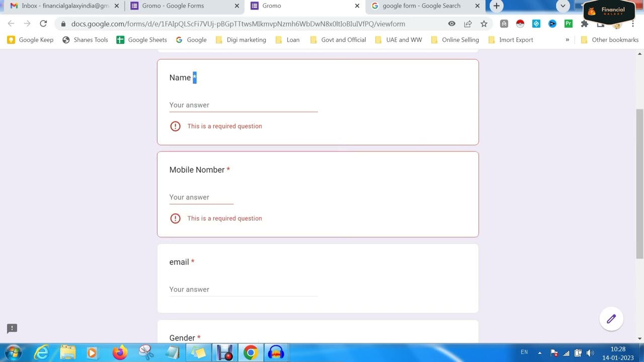
Task: Close the google form search tab
Action: (x=477, y=6)
